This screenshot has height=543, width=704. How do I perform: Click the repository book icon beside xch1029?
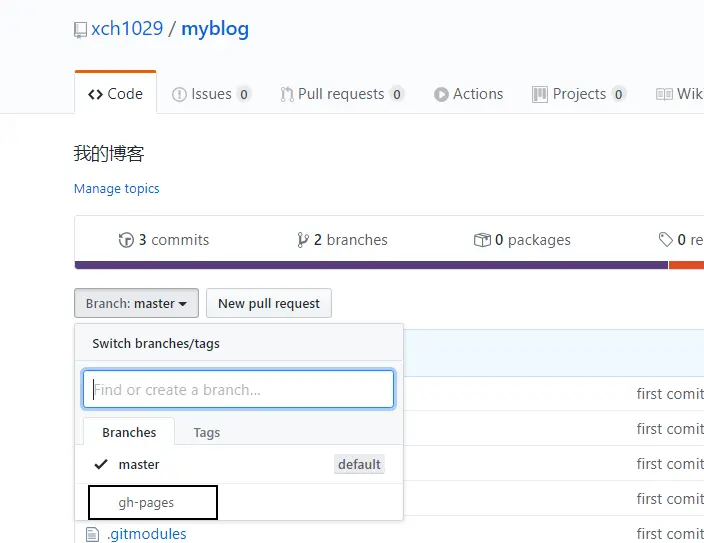(x=80, y=30)
